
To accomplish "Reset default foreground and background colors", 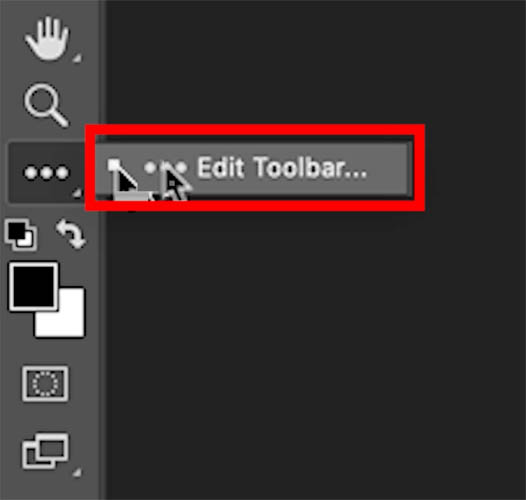I will pos(21,235).
